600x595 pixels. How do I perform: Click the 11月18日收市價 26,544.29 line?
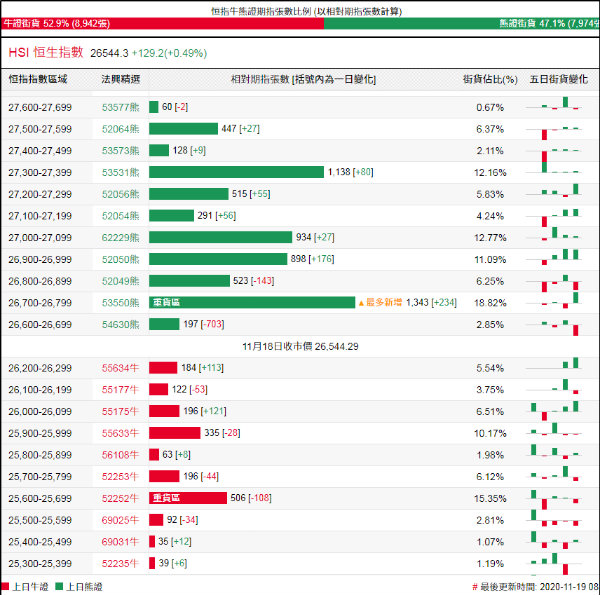coord(300,347)
